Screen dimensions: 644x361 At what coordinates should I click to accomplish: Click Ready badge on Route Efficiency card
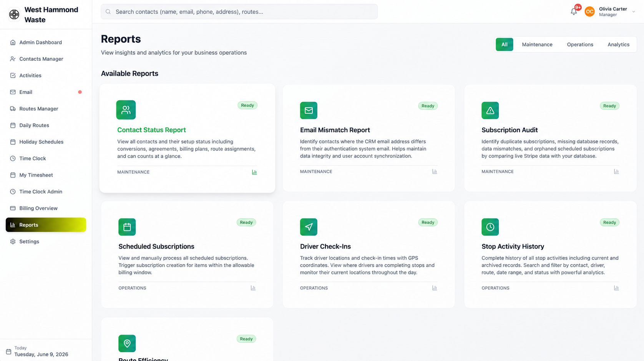[x=246, y=339]
